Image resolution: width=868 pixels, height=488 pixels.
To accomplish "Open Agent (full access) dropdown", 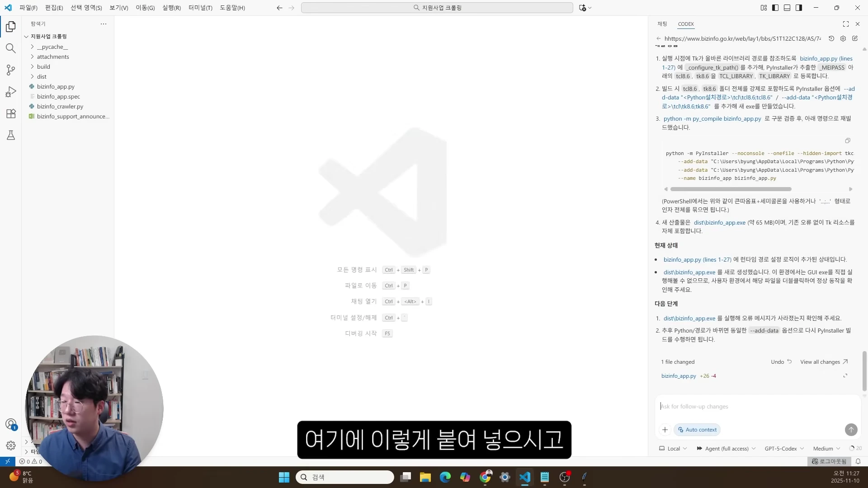I will (726, 449).
